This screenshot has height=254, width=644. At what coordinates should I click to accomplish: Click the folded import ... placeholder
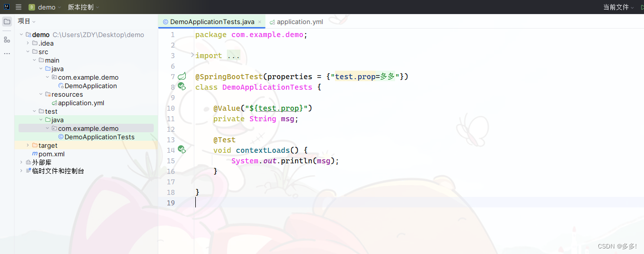tap(233, 56)
